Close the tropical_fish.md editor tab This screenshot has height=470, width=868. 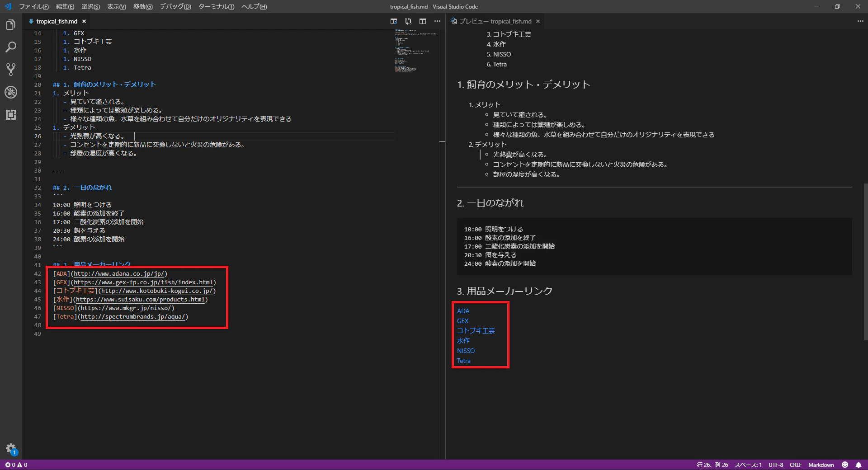(84, 21)
